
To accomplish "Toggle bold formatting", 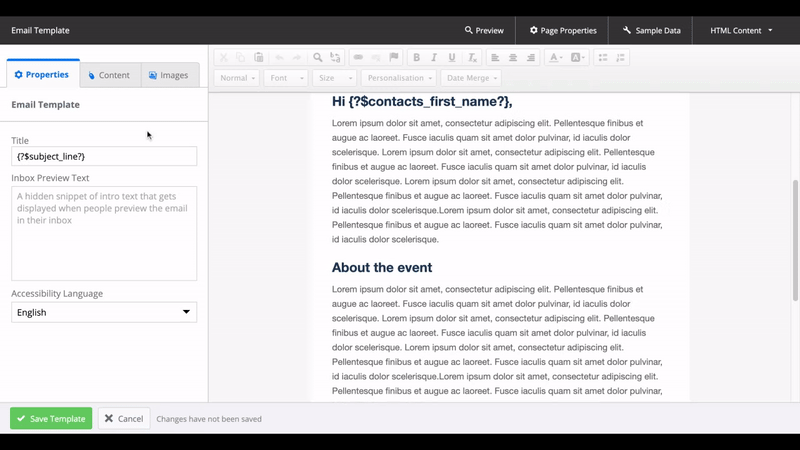I will pyautogui.click(x=416, y=57).
